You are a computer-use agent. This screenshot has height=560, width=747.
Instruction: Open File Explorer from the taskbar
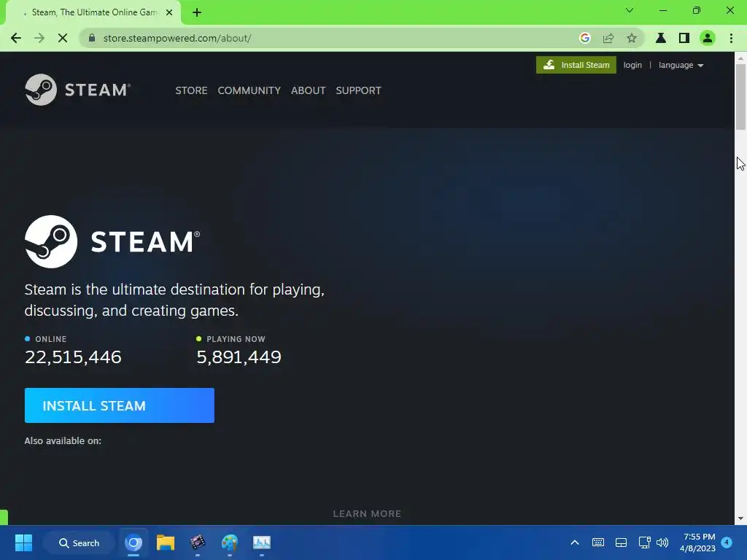click(x=166, y=542)
